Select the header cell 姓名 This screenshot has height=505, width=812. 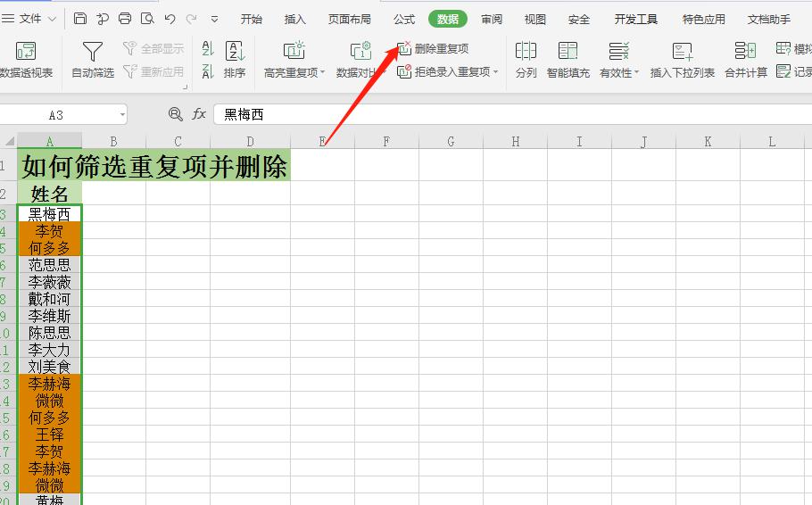pyautogui.click(x=50, y=193)
